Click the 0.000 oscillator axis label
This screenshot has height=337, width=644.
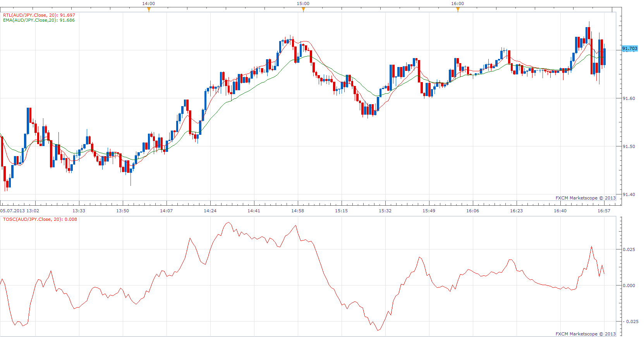[629, 285]
